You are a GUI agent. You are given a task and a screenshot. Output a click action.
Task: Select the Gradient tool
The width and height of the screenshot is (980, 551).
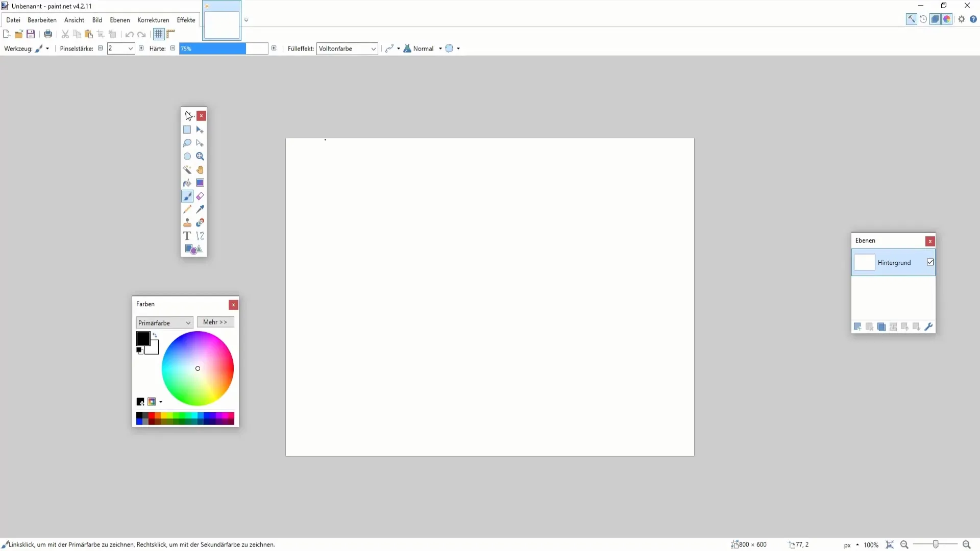tap(200, 183)
